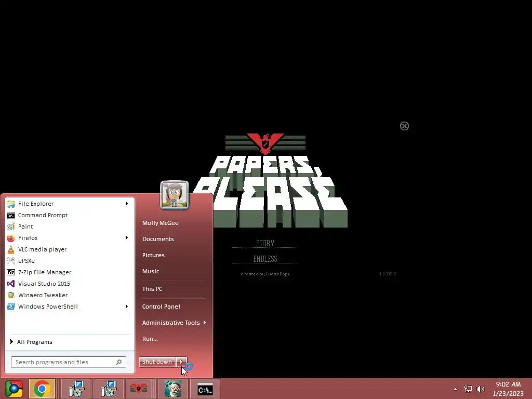532x399 pixels.
Task: Open clock and date flyout
Action: click(508, 389)
